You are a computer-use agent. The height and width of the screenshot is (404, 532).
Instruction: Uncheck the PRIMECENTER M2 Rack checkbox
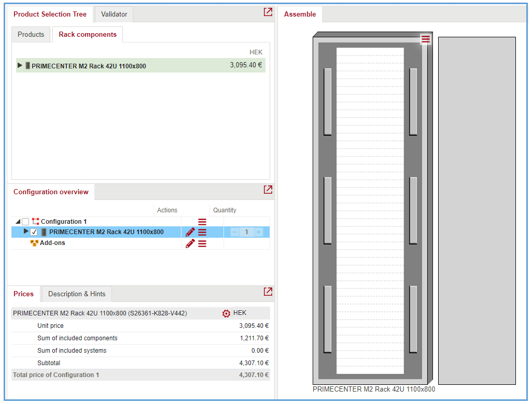click(x=34, y=232)
